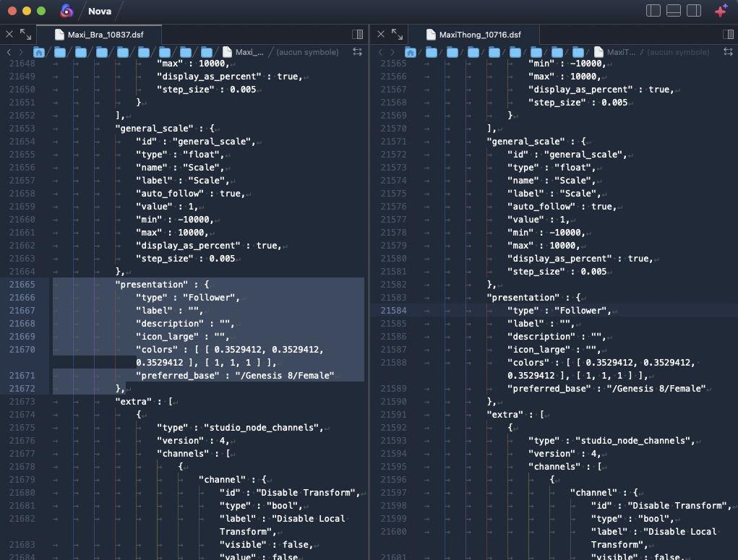Open the left pane aucun symbole menu

tap(307, 52)
